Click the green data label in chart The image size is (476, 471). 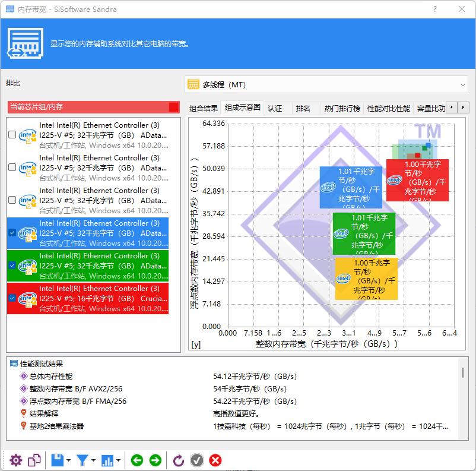point(364,233)
